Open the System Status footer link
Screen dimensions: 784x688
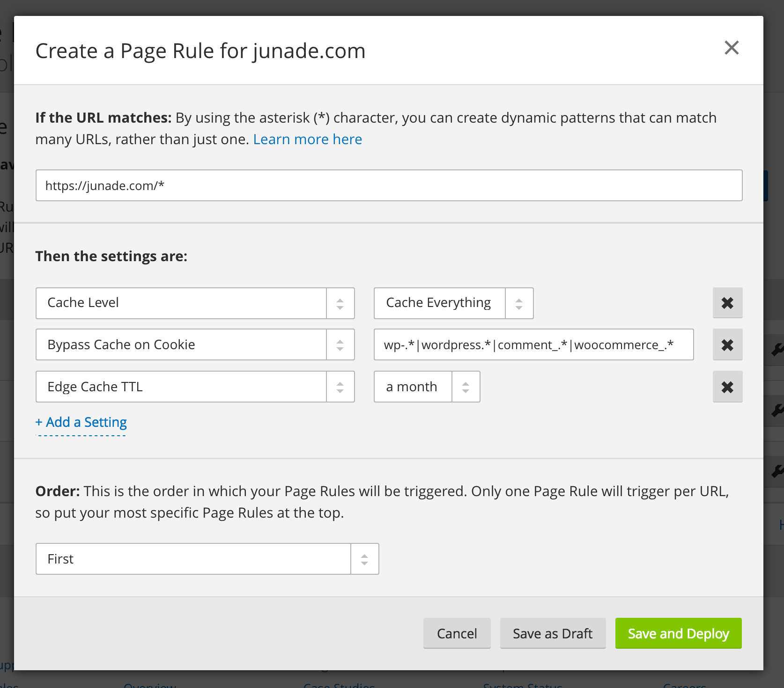[523, 684]
